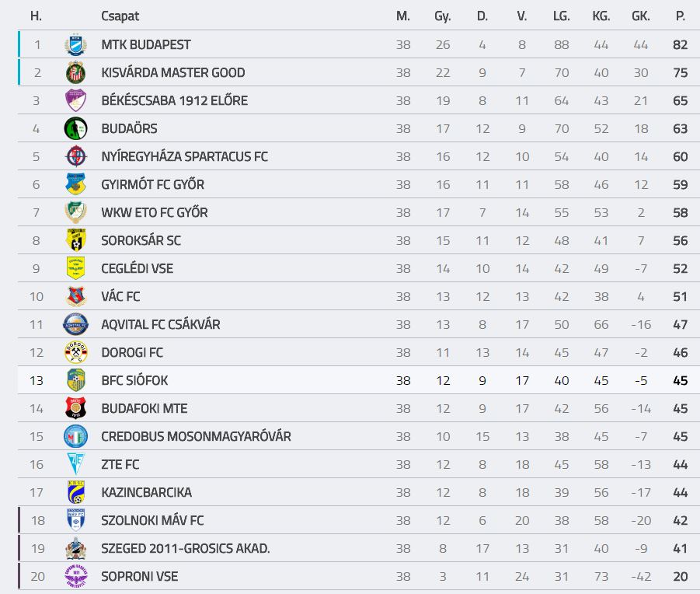700x594 pixels.
Task: Select the Aqvital FC Csákvár round logo
Action: (x=75, y=324)
